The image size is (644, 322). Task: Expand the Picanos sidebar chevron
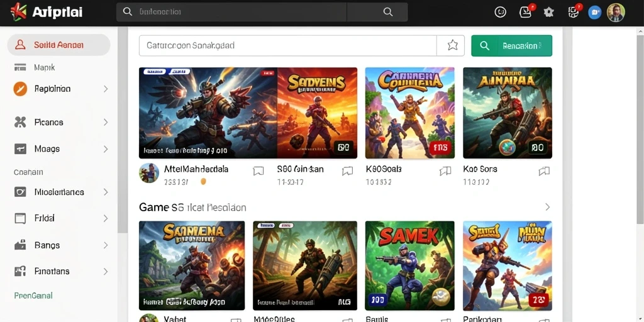pos(106,122)
